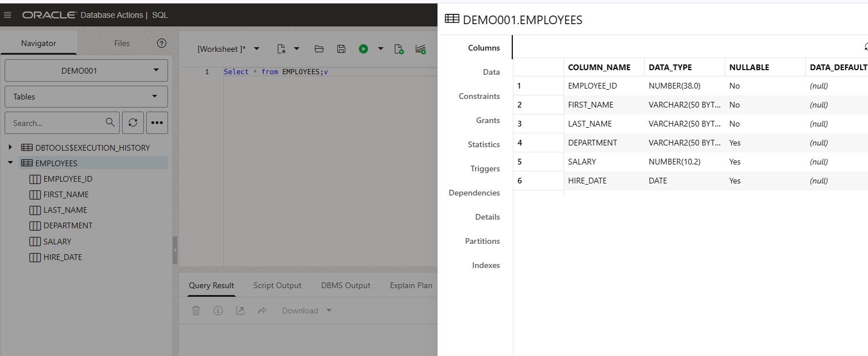The height and width of the screenshot is (356, 868).
Task: Click the DATE data type cell
Action: pyautogui.click(x=684, y=181)
